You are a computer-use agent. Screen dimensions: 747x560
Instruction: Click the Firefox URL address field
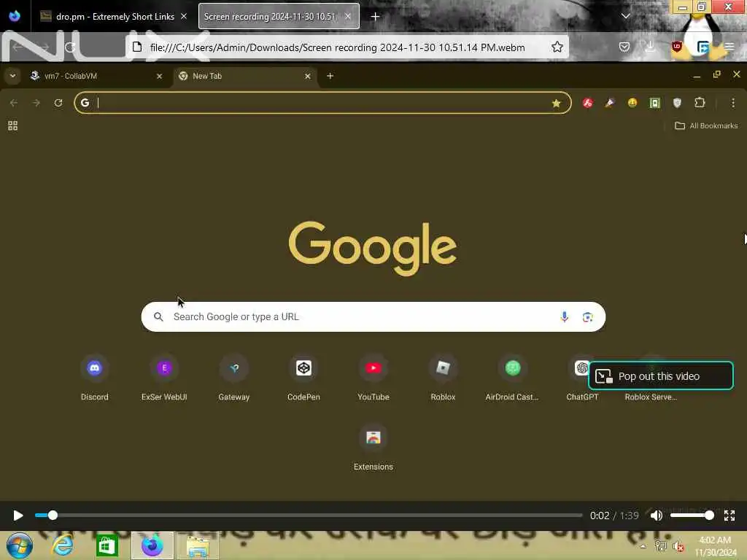click(337, 47)
